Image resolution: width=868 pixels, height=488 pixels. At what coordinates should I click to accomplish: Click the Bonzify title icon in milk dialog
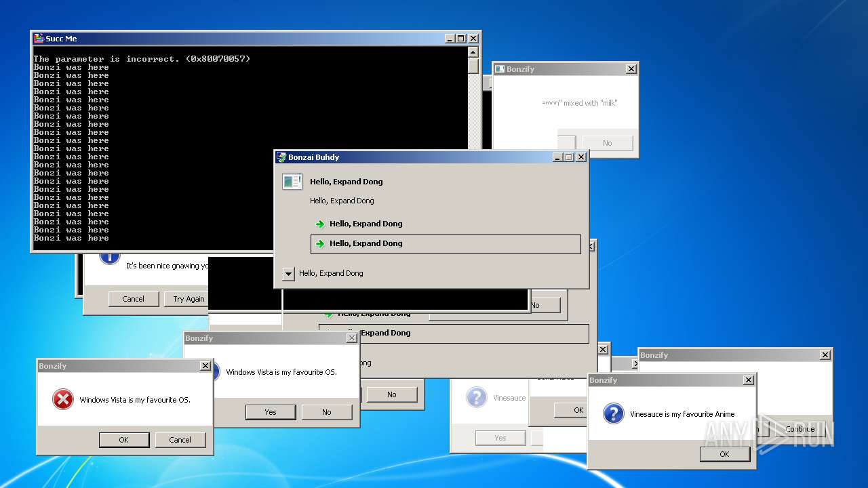500,69
